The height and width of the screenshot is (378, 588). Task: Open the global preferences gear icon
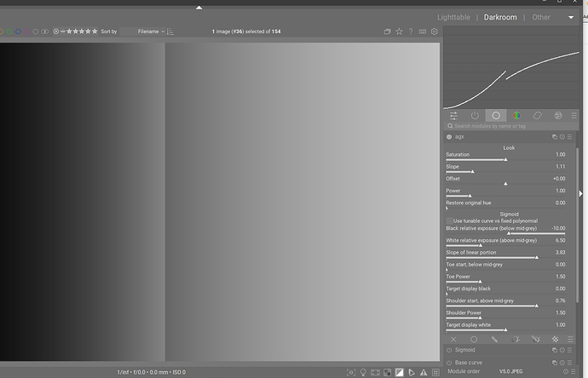point(435,31)
